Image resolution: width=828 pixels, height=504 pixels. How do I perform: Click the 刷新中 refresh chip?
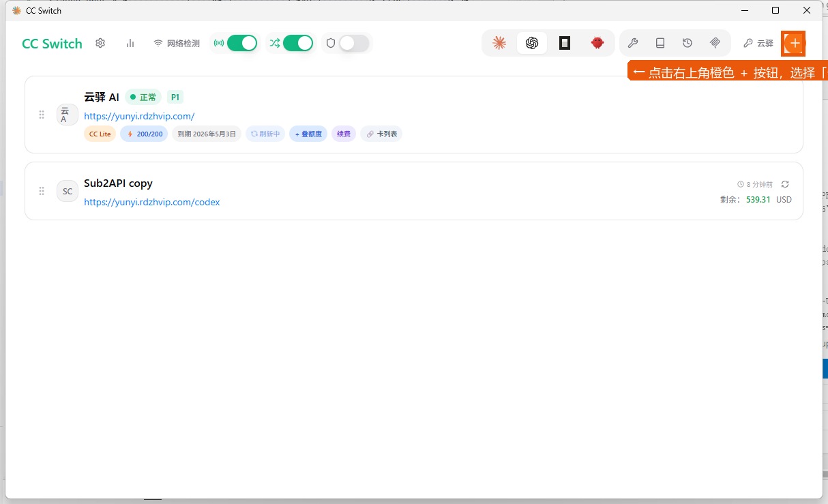point(265,134)
